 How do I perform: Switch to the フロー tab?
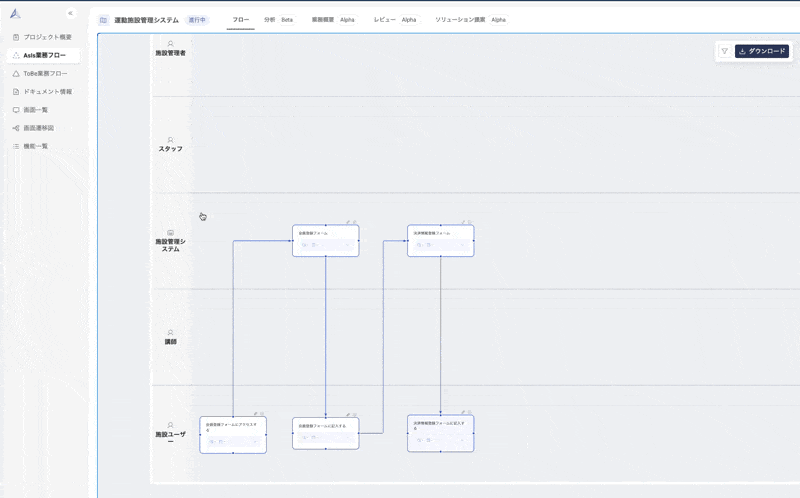[x=241, y=20]
